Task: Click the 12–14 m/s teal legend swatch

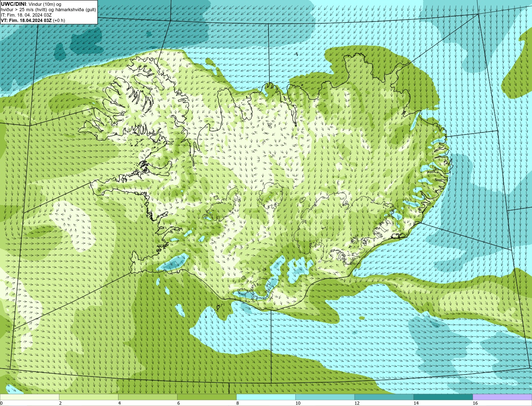Action: click(384, 397)
